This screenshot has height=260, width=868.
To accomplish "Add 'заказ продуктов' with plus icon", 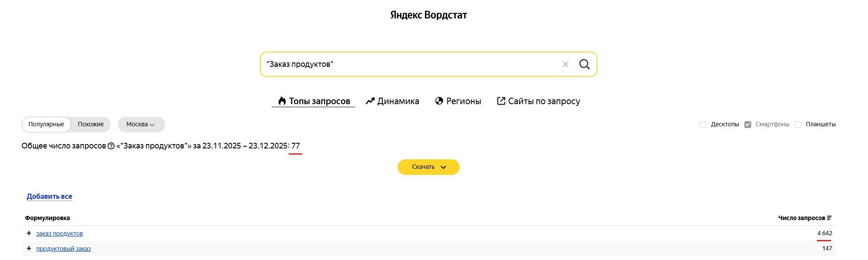I will point(29,233).
